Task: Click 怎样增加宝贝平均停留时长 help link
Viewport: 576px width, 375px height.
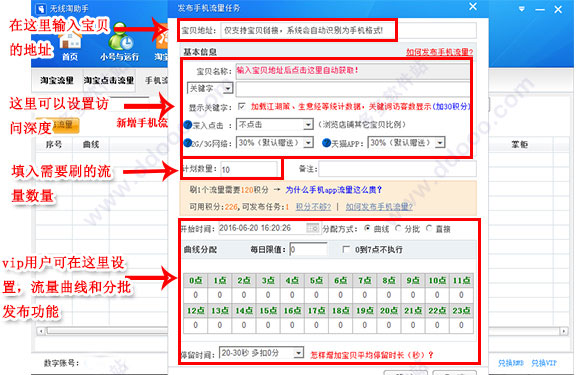Action: 372,355
